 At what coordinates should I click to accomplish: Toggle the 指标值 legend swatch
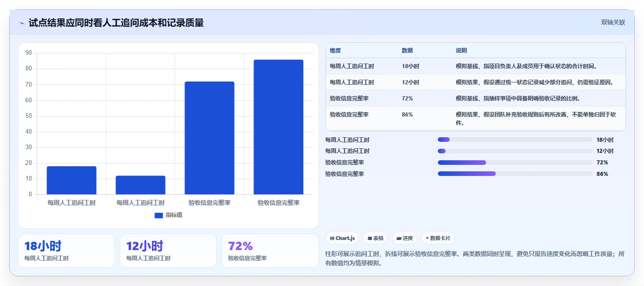coord(159,215)
